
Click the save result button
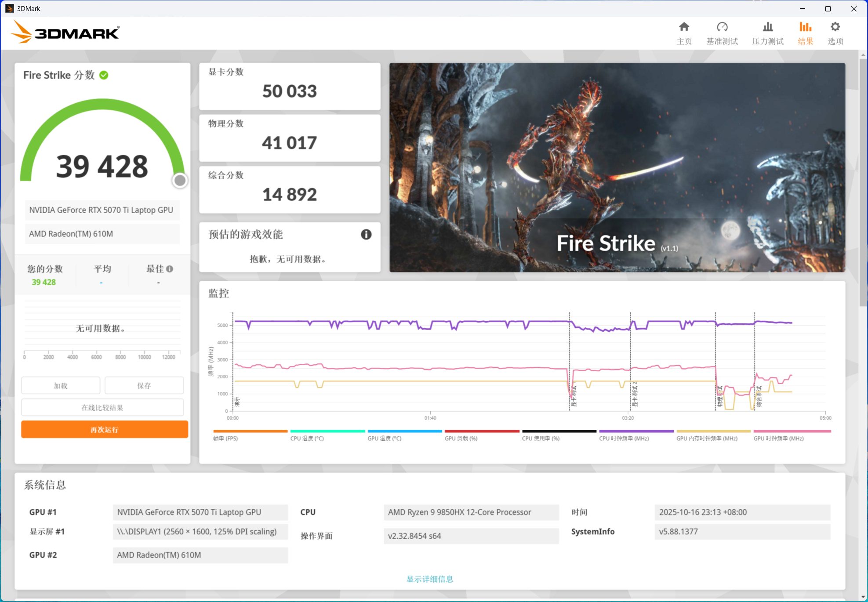pos(144,385)
